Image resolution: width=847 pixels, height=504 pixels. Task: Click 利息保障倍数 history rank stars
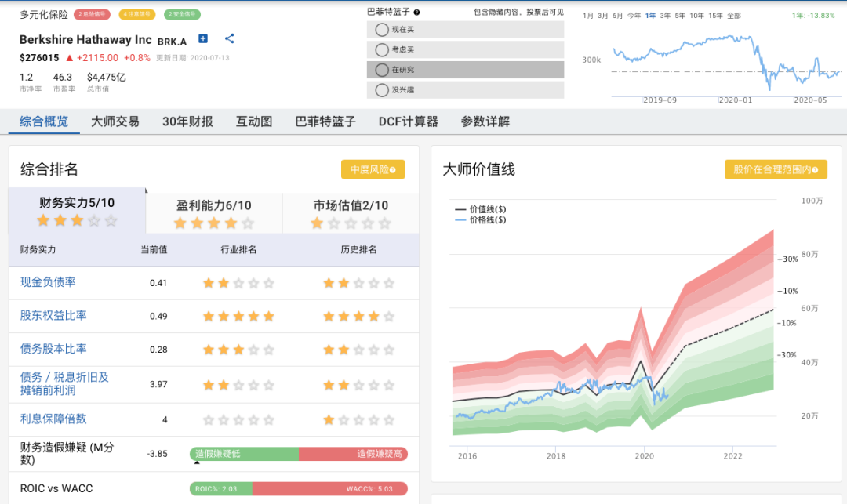tap(358, 420)
